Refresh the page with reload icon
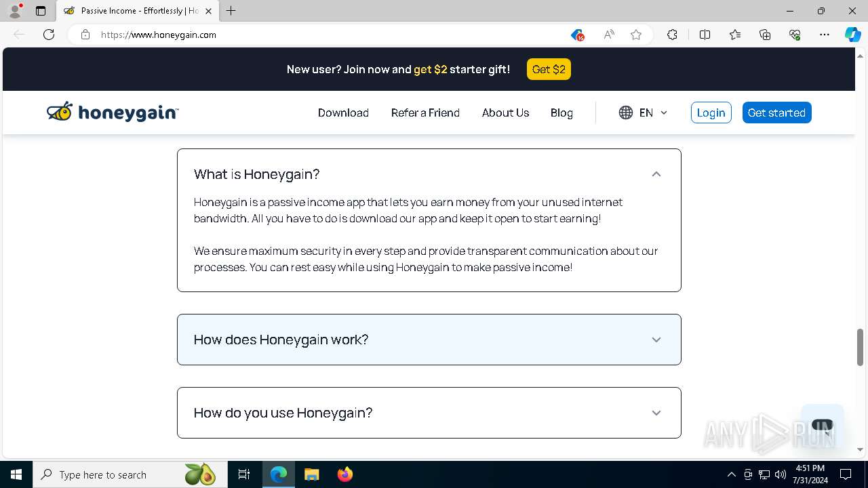 point(49,35)
